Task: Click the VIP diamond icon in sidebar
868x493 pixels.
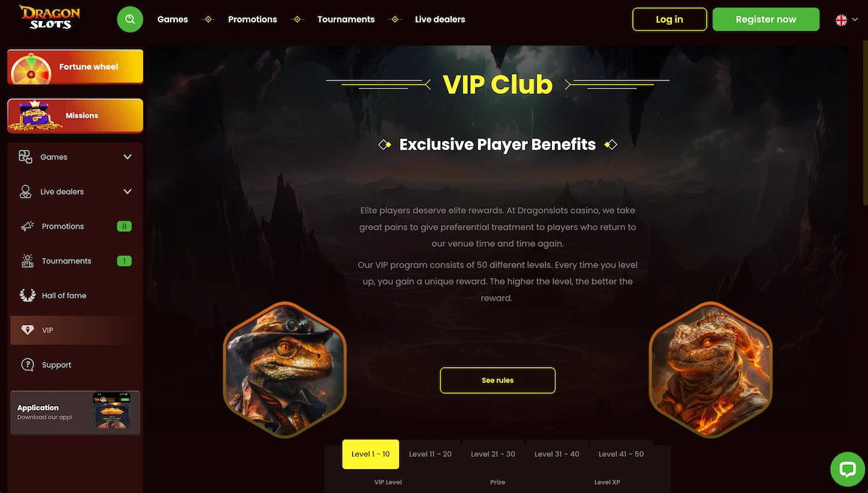Action: (x=27, y=330)
